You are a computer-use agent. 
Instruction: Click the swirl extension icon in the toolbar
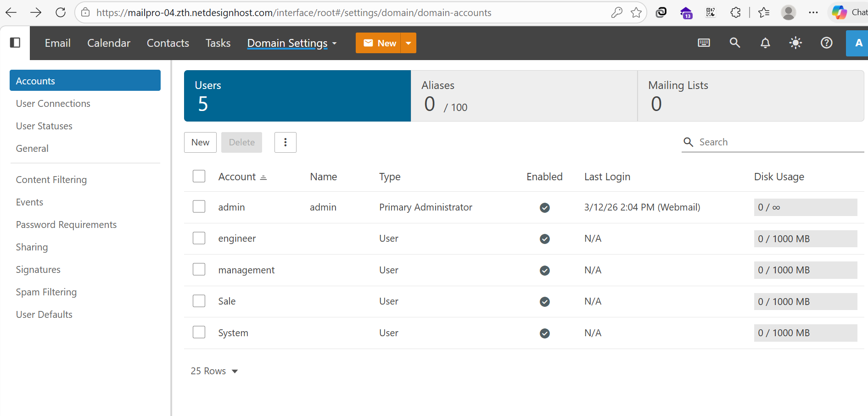click(x=661, y=12)
